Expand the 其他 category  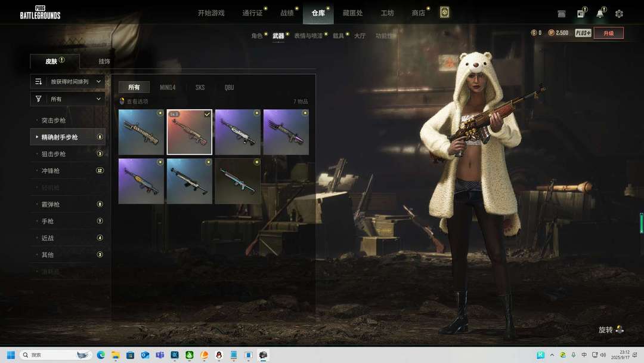(68, 255)
